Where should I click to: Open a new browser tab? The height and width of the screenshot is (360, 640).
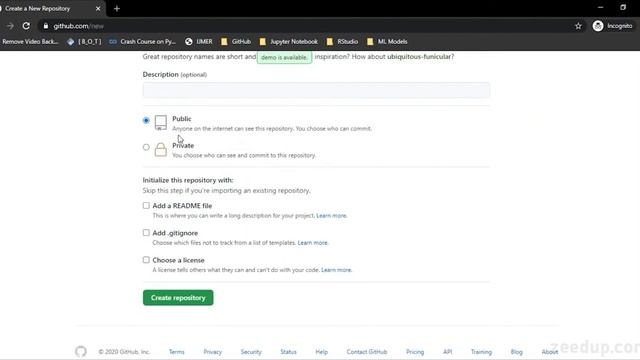pos(117,9)
